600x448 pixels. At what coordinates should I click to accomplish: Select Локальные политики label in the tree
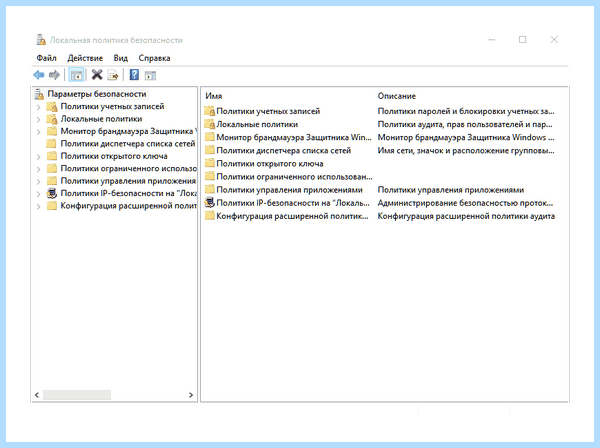click(101, 119)
